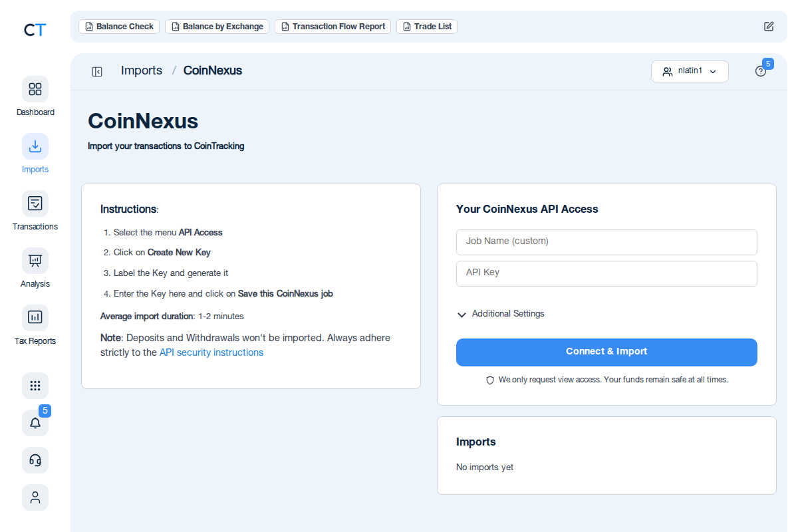Open the Tax Reports sidebar icon
Image resolution: width=798 pixels, height=532 pixels.
[x=35, y=318]
